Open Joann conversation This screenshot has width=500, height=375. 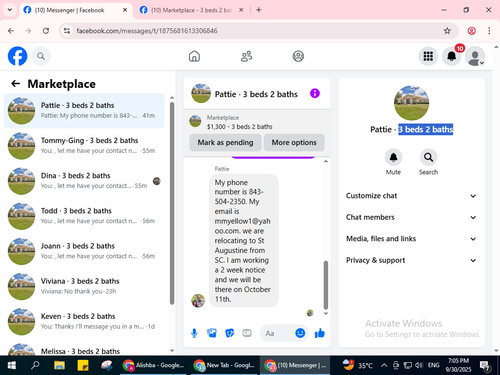(84, 251)
